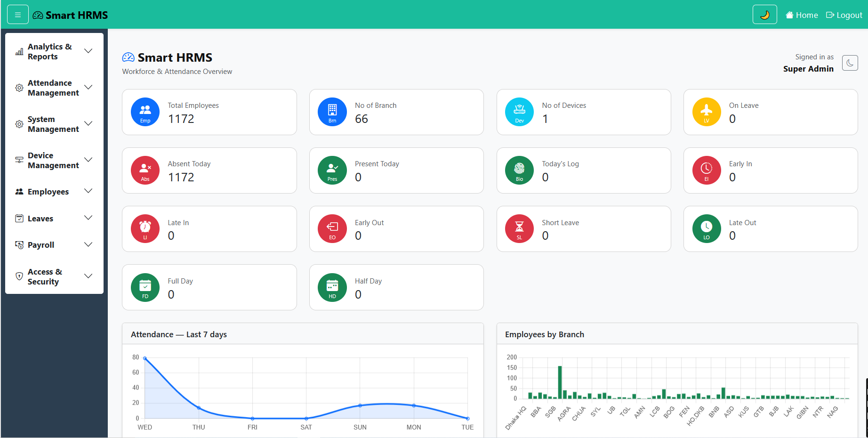
Task: Toggle the sidebar with hamburger button
Action: click(x=18, y=15)
